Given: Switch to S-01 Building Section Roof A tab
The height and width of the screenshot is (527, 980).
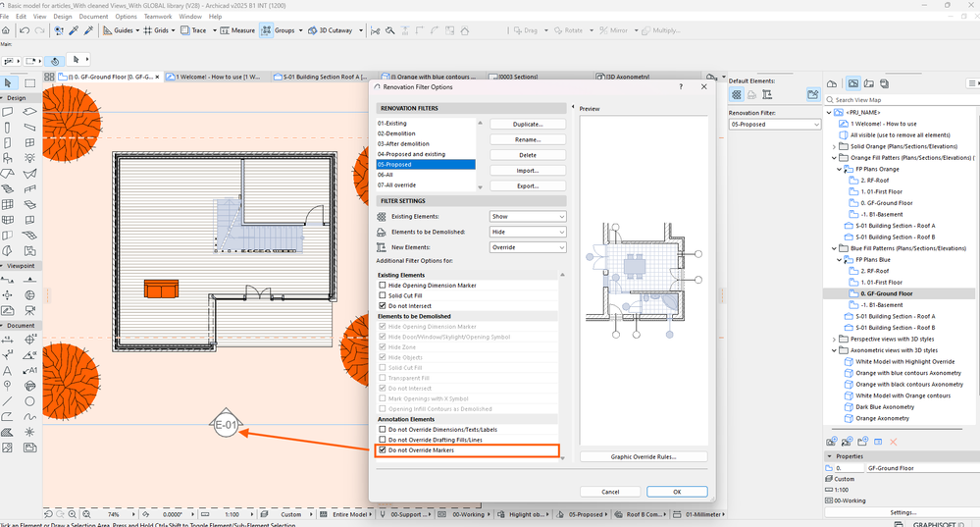Looking at the screenshot, I should click(321, 76).
